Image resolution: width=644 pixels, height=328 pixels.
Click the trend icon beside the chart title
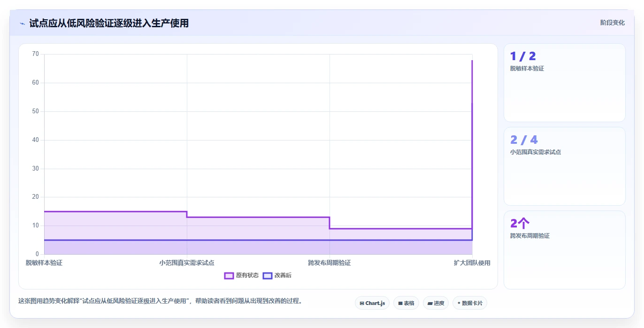pos(22,23)
